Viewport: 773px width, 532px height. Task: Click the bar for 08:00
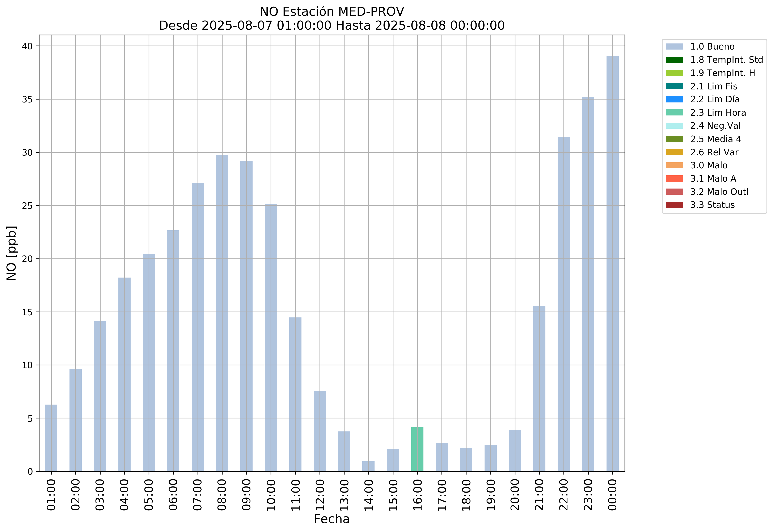coord(222,313)
